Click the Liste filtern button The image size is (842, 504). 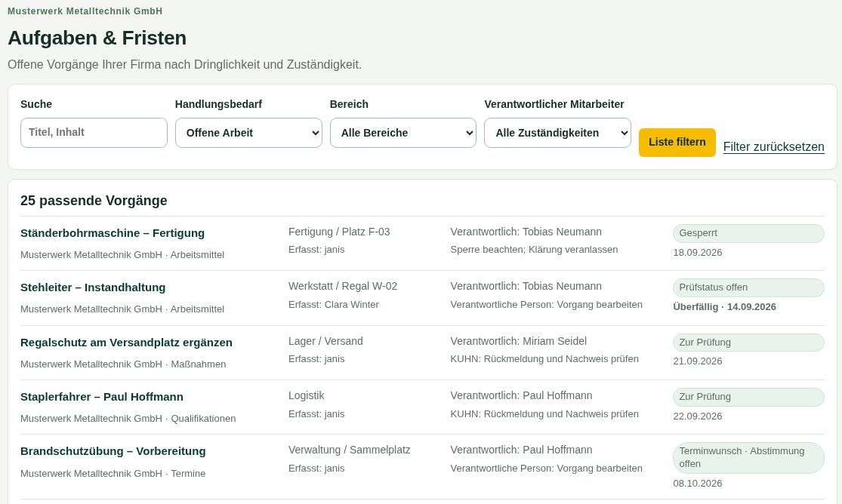[677, 143]
